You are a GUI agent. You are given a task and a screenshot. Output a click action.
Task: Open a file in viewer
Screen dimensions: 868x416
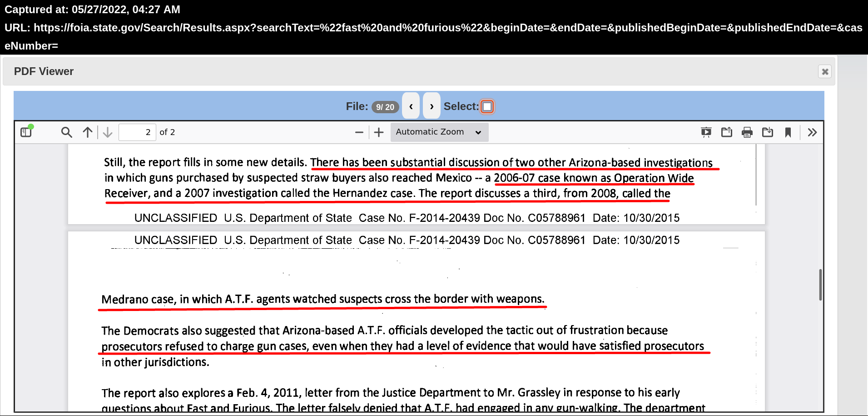tap(727, 132)
